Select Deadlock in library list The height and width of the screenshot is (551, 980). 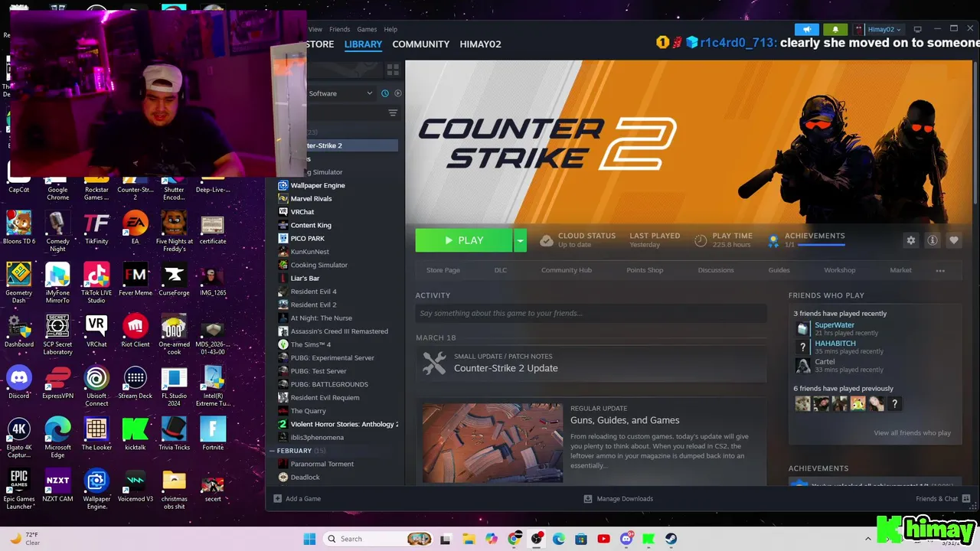click(x=305, y=478)
